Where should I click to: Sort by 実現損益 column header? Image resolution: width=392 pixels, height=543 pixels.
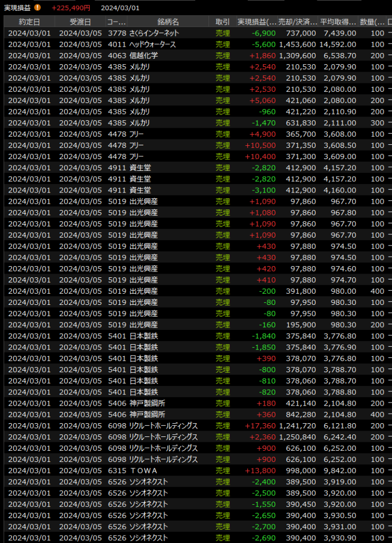(x=257, y=22)
